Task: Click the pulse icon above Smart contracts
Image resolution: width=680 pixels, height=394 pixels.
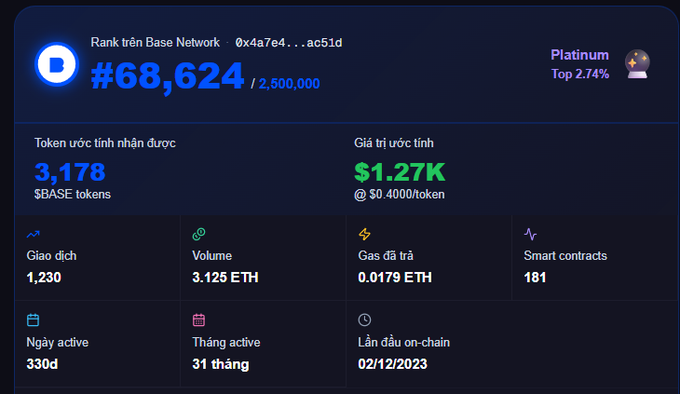Action: pyautogui.click(x=530, y=234)
